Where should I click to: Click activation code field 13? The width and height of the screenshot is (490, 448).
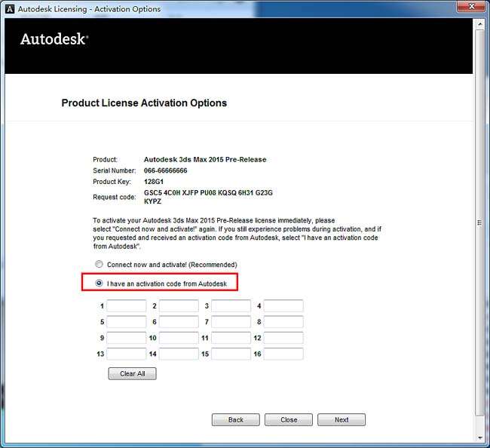[x=127, y=354]
